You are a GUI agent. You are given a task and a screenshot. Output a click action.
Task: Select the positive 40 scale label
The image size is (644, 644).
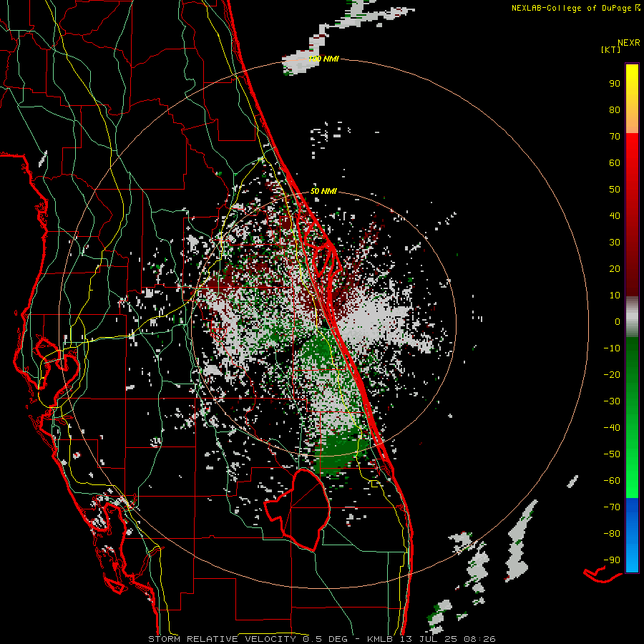615,215
